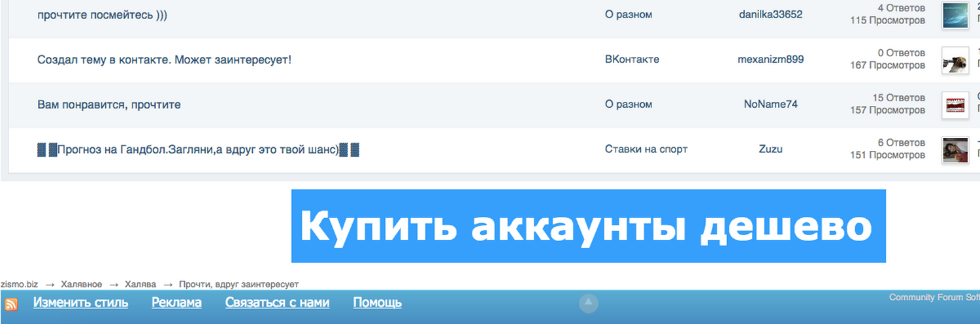Viewport: 980px width, 324px height.
Task: Open danilka33652's last poster avatar
Action: pyautogui.click(x=955, y=15)
